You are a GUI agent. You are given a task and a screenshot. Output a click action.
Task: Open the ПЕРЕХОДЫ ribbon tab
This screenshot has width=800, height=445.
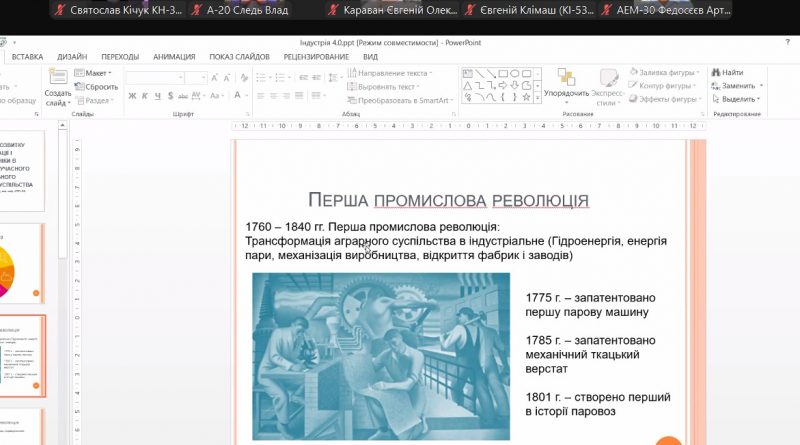coord(120,57)
